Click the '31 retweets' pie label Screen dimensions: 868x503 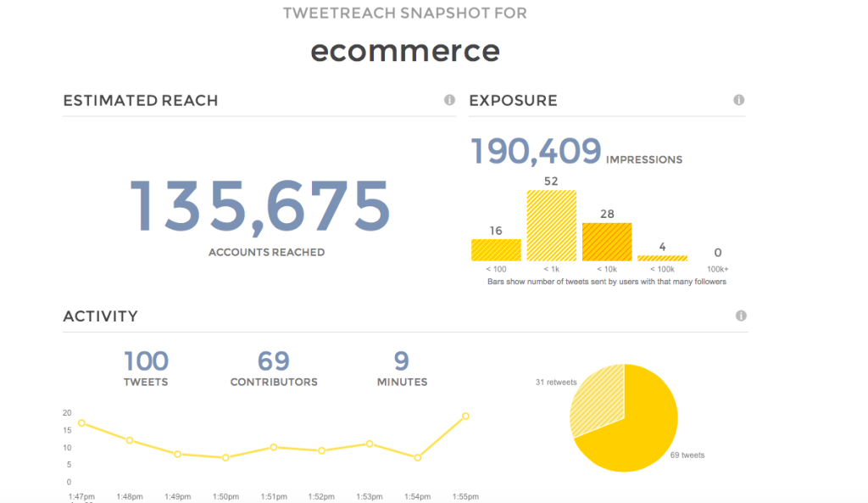coord(556,383)
